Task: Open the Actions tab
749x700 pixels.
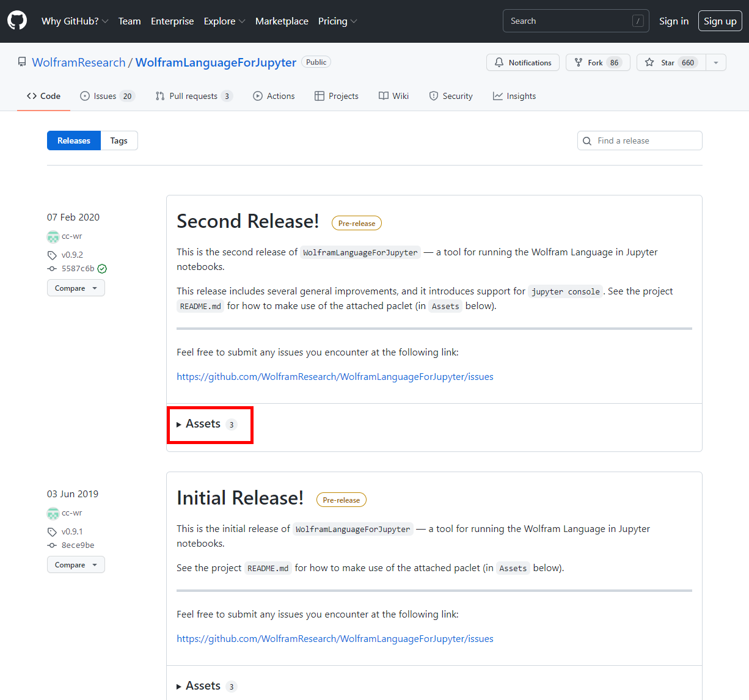Action: pyautogui.click(x=274, y=96)
